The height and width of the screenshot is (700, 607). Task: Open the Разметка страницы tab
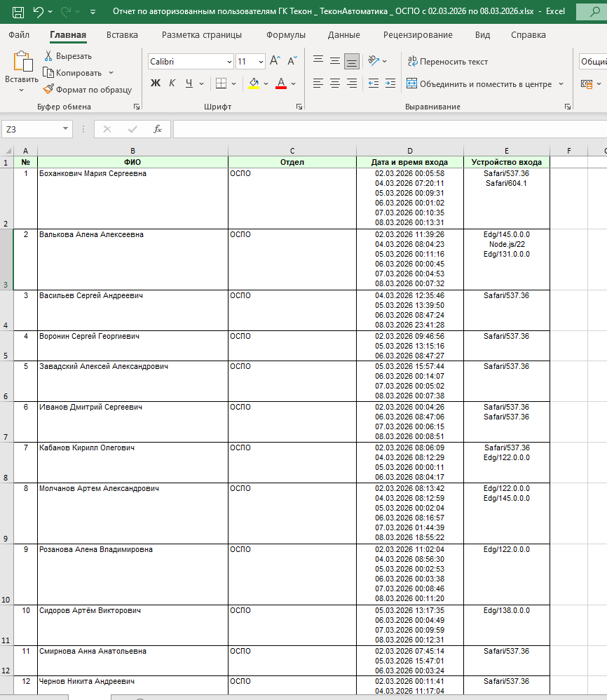(x=202, y=35)
